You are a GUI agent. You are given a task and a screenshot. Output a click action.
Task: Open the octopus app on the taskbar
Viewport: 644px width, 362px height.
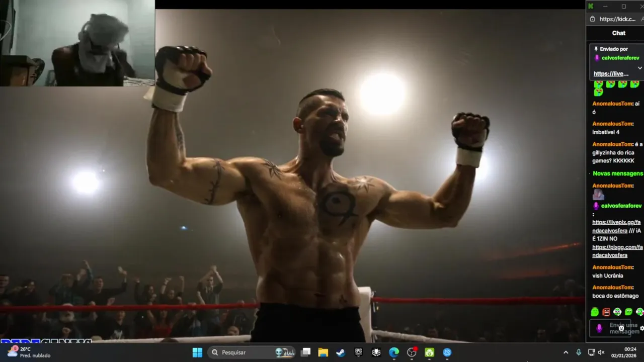pyautogui.click(x=376, y=352)
